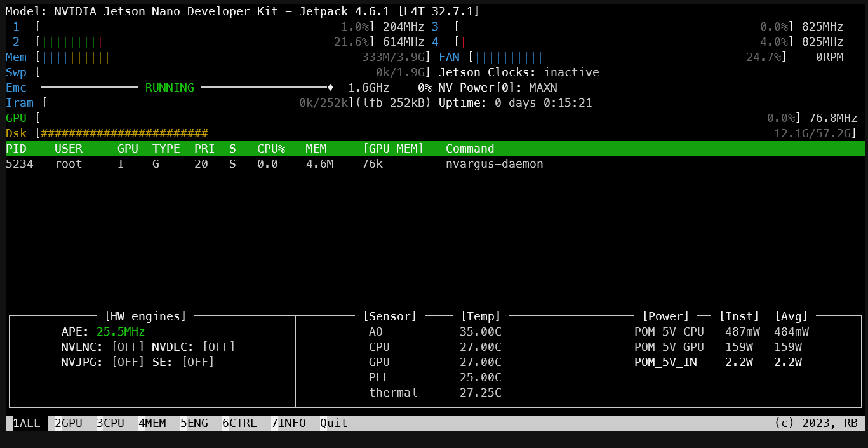
Task: Click the AO temperature 35.00C
Action: click(481, 332)
